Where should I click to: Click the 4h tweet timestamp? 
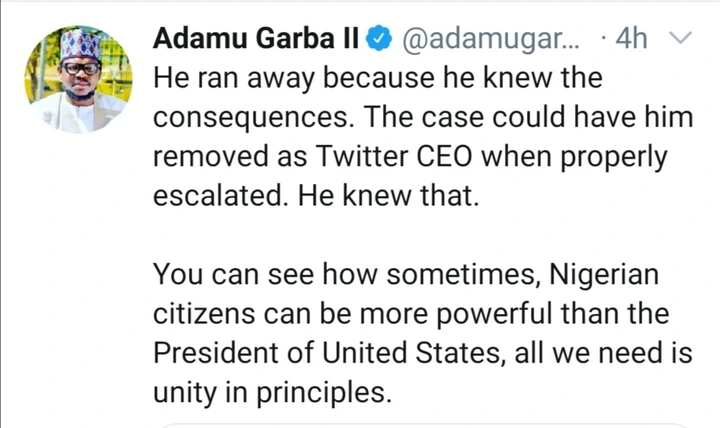tap(632, 40)
